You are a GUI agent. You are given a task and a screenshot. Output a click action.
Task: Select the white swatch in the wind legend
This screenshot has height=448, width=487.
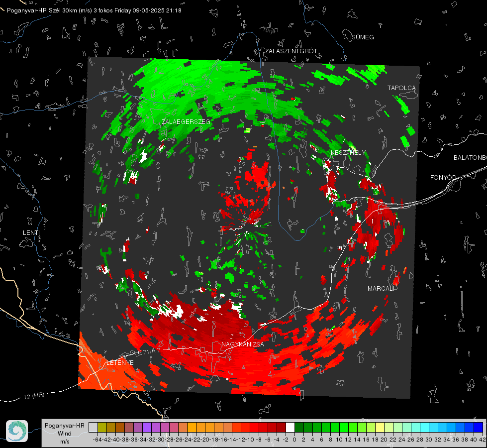pos(290,428)
